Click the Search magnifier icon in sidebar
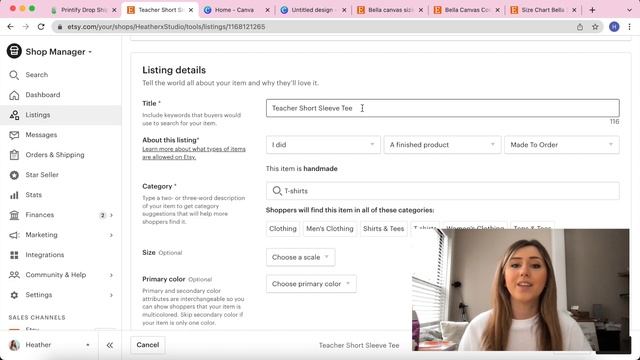640x360 pixels. click(14, 75)
